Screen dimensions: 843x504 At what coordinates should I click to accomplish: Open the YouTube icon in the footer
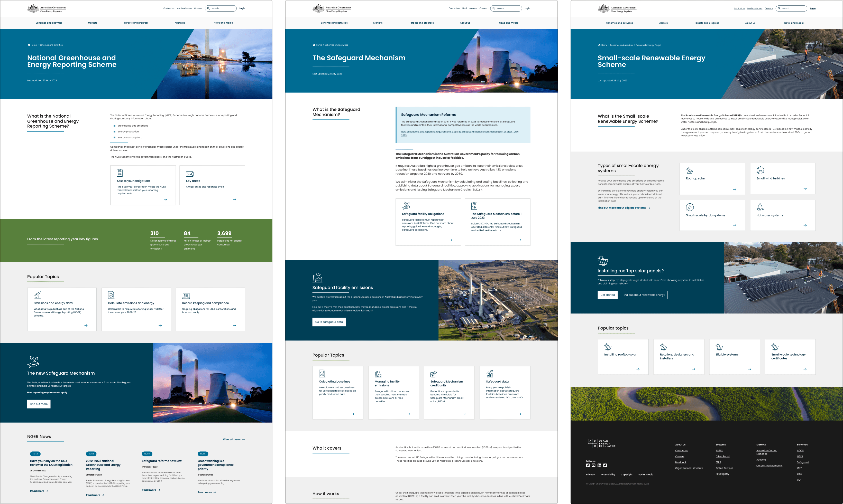[x=593, y=465]
